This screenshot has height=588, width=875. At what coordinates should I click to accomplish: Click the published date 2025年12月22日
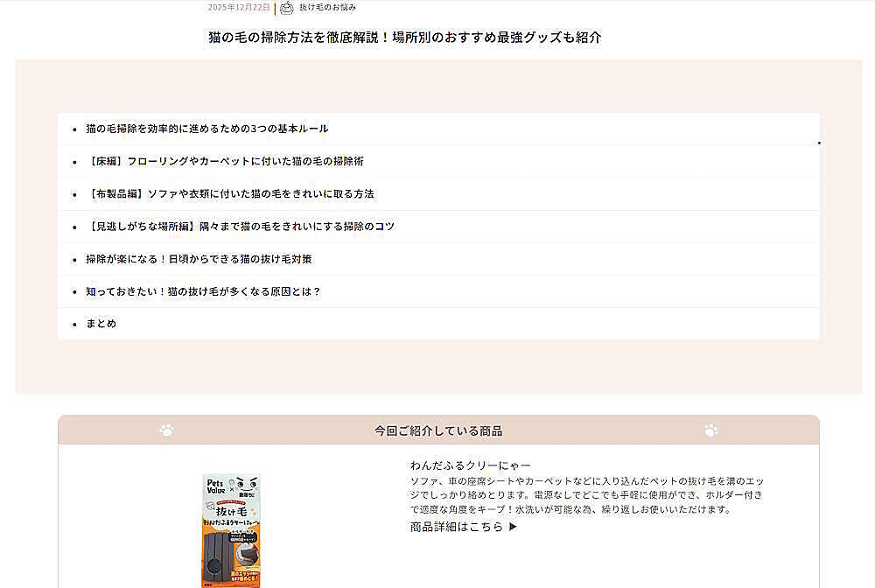pyautogui.click(x=239, y=8)
